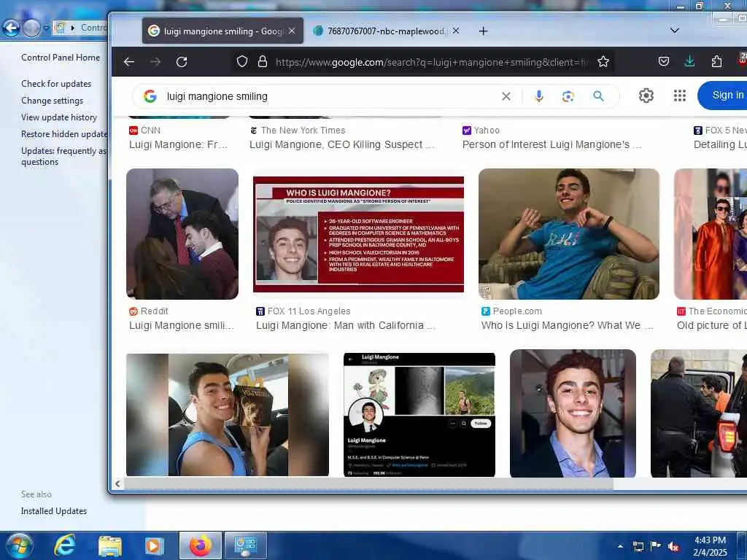This screenshot has height=560, width=747.
Task: Bookmark page with star icon
Action: click(x=603, y=61)
